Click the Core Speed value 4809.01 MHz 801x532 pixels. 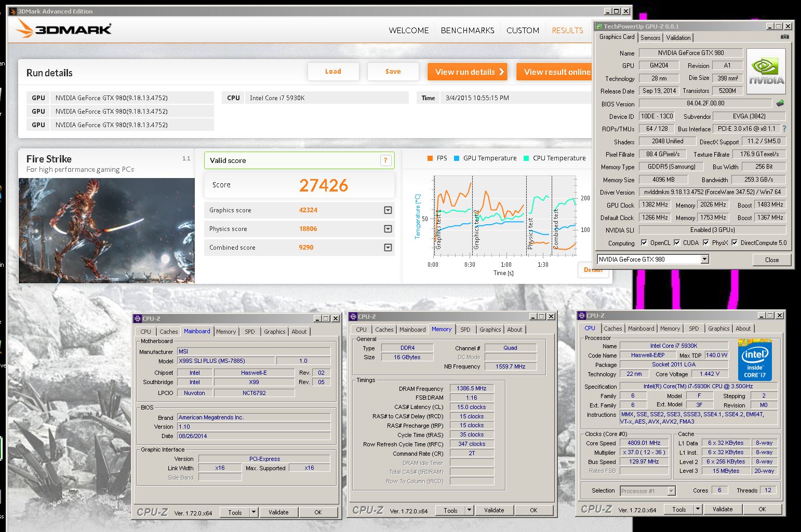pos(644,443)
